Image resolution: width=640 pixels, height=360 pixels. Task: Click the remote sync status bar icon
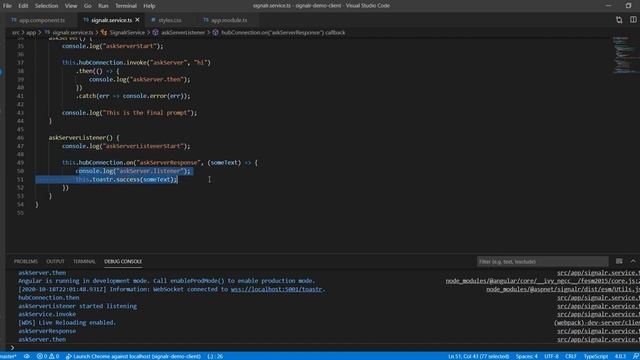point(27,356)
